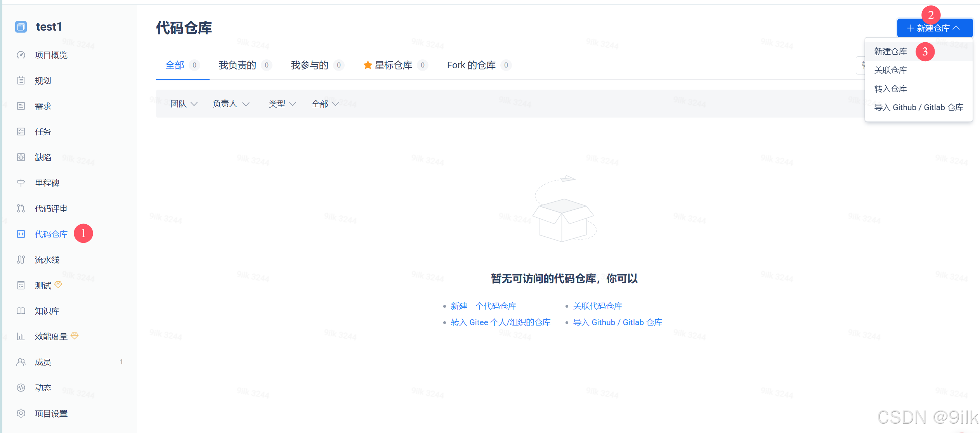Open the 类型 filter dropdown
Viewport: 980px width, 433px height.
click(x=282, y=104)
